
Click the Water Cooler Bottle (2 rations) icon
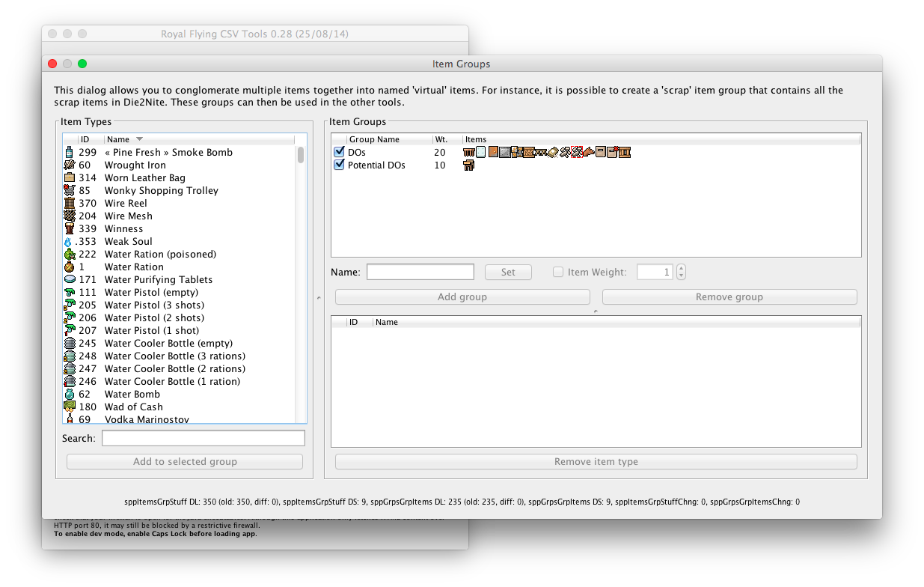pyautogui.click(x=70, y=368)
